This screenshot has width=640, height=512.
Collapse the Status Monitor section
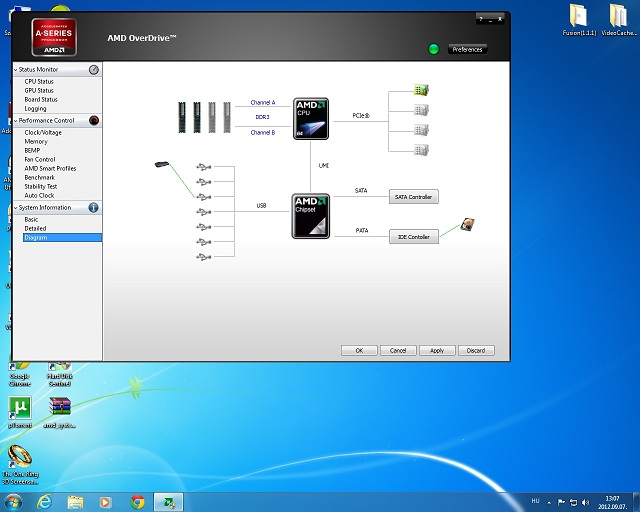(16, 70)
